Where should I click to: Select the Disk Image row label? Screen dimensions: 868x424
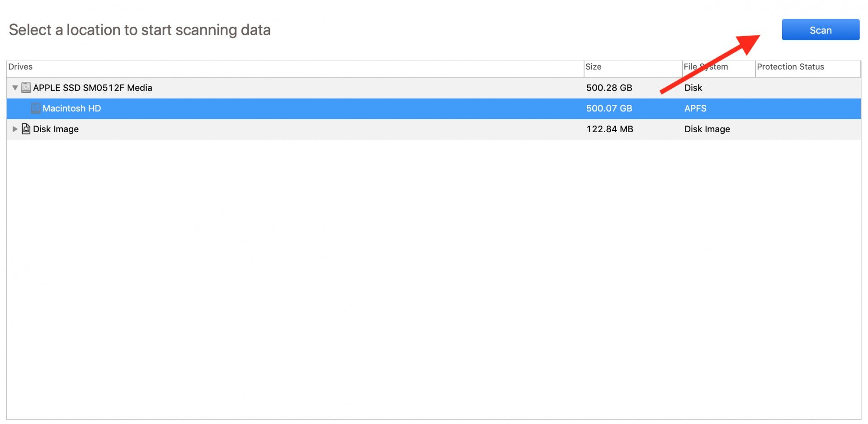click(x=56, y=129)
